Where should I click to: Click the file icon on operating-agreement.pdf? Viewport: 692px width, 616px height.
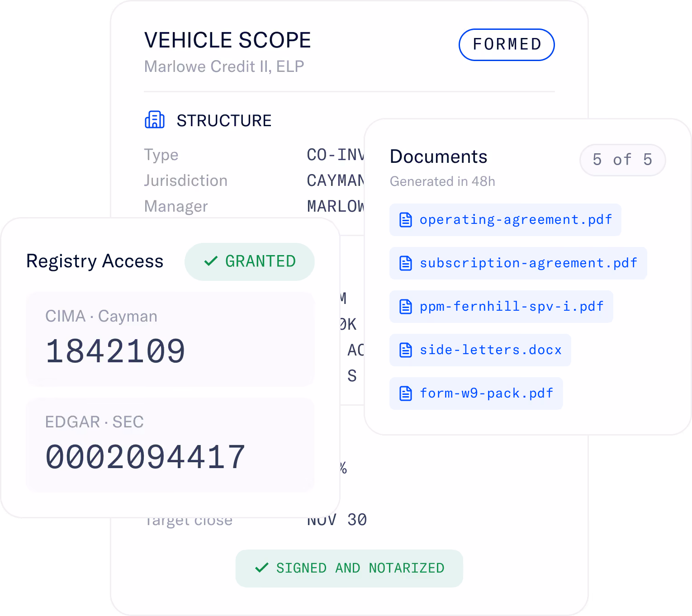406,220
